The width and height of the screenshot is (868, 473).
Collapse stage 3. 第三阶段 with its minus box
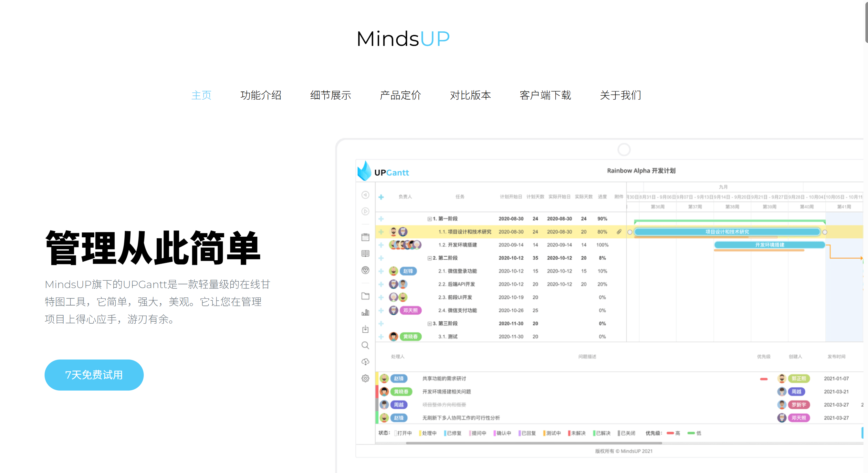tap(430, 323)
